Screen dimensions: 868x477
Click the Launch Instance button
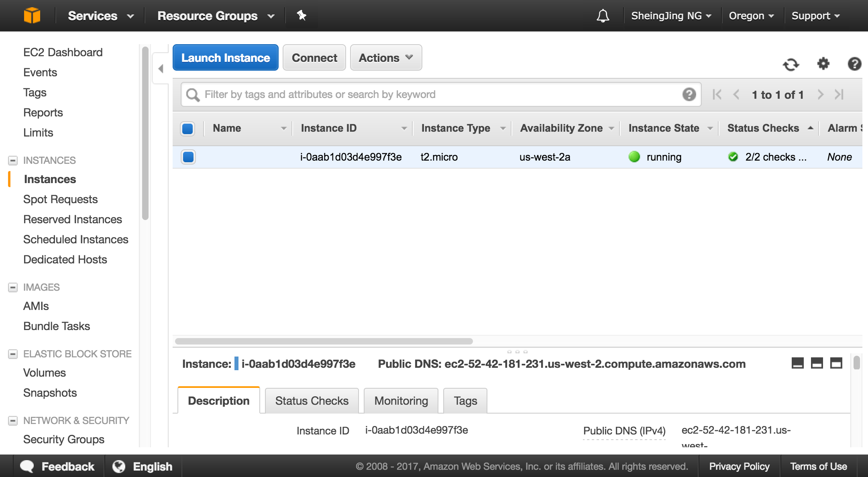point(225,58)
